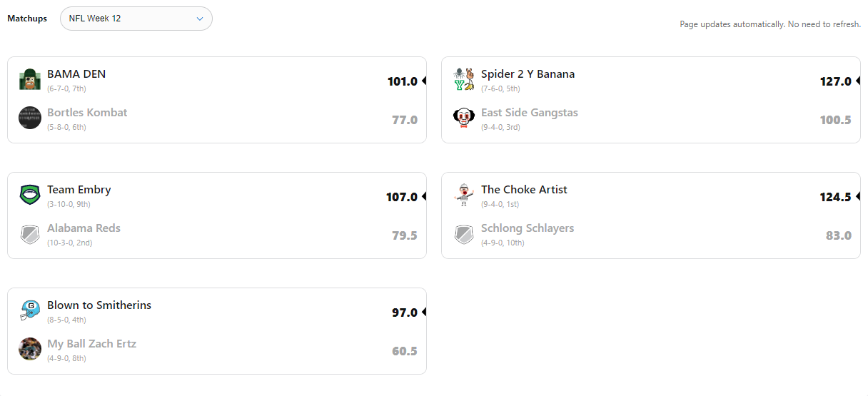Click Team Embry 107.0 score
Screen dimensions: 868x396
(401, 197)
